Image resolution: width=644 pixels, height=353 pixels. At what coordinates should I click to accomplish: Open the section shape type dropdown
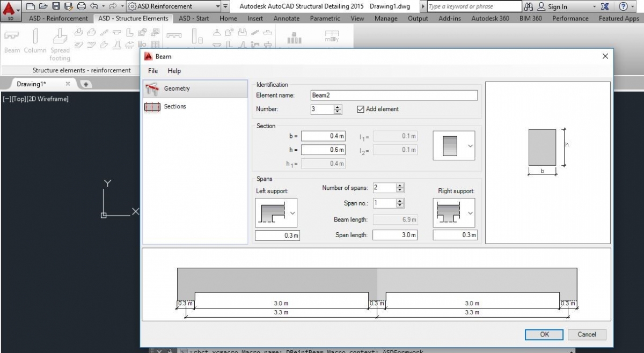tap(470, 145)
